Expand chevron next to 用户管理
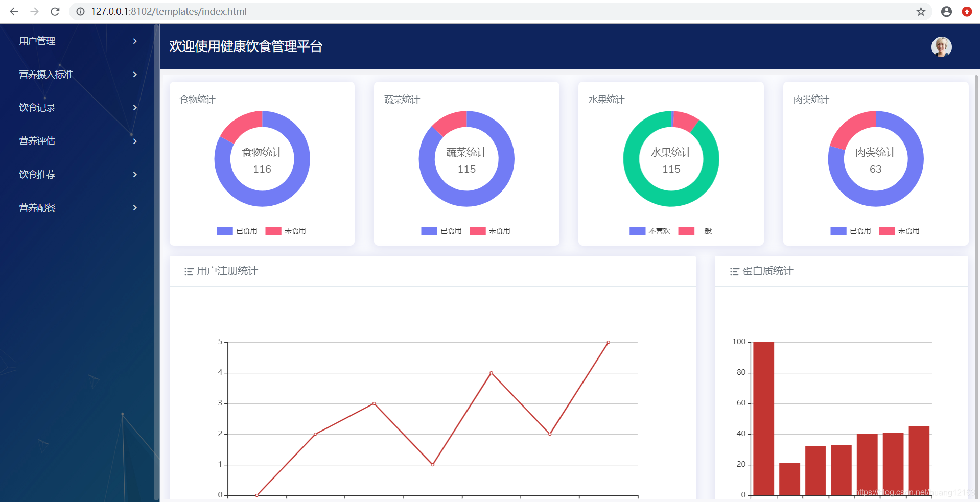 [x=135, y=41]
